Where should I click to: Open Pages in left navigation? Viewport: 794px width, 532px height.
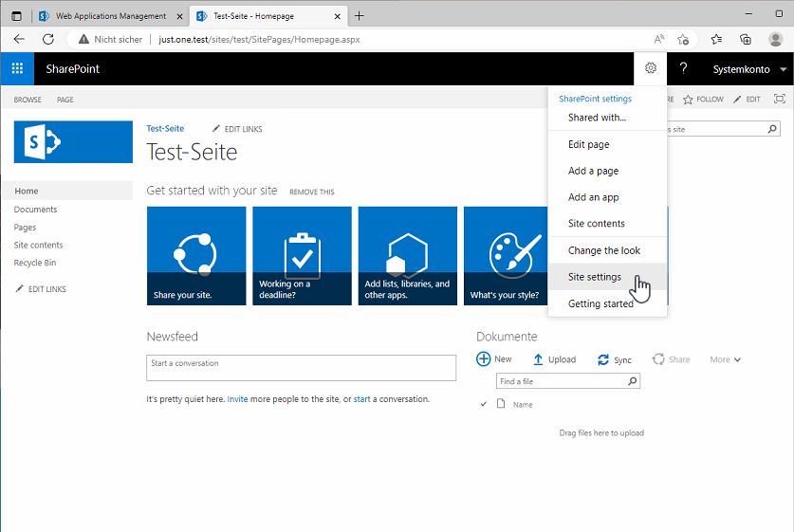[x=25, y=228]
